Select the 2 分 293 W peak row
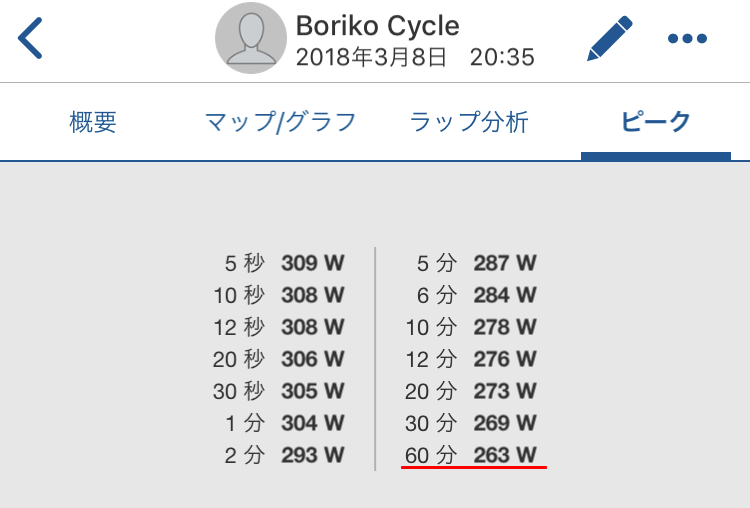Image resolution: width=750 pixels, height=508 pixels. (x=285, y=455)
